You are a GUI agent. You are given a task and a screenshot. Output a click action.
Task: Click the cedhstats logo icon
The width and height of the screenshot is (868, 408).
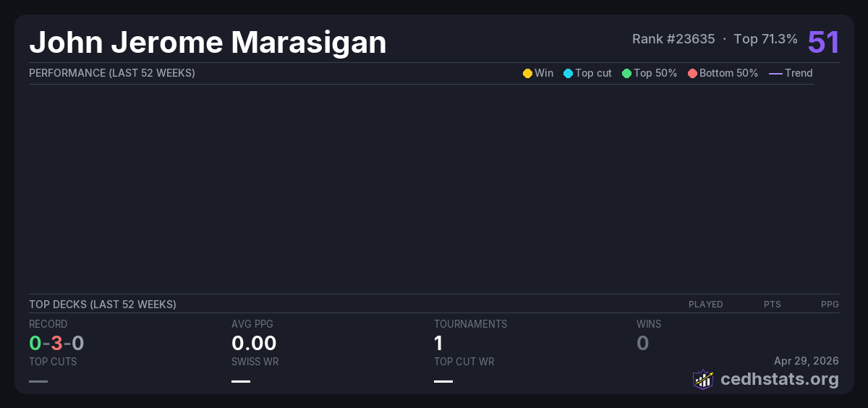tap(703, 379)
